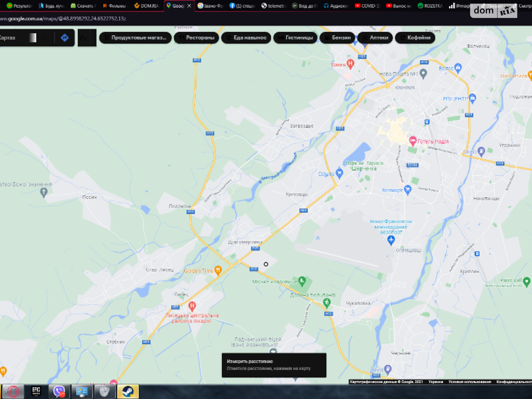532x399 pixels.
Task: Click the Велес shop pin
Action: 458,68
